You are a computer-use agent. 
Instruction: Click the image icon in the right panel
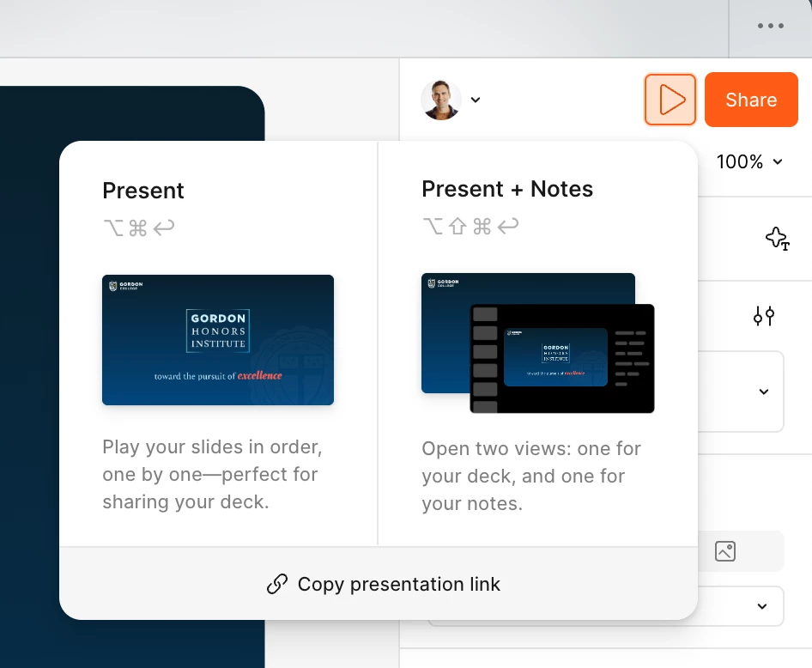click(725, 551)
